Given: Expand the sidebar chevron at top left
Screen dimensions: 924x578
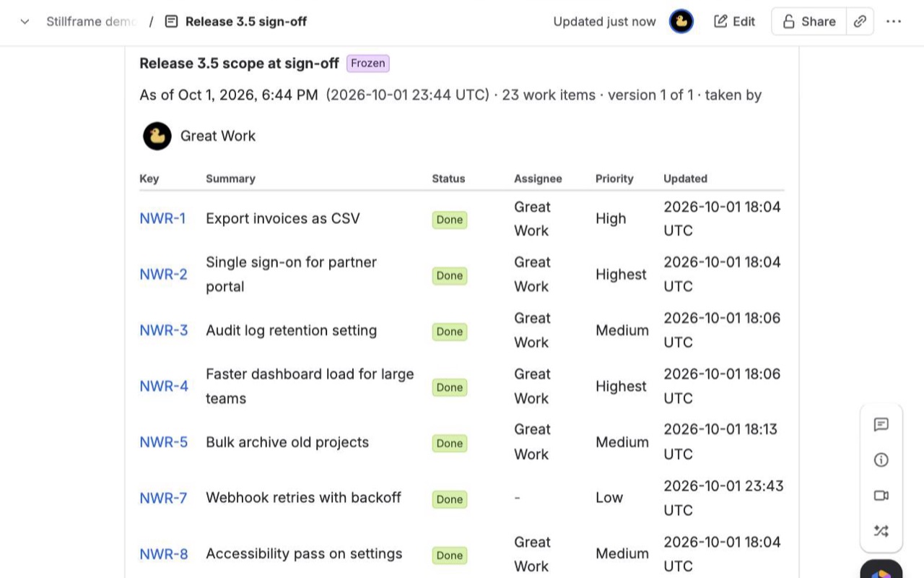Looking at the screenshot, I should (x=25, y=22).
